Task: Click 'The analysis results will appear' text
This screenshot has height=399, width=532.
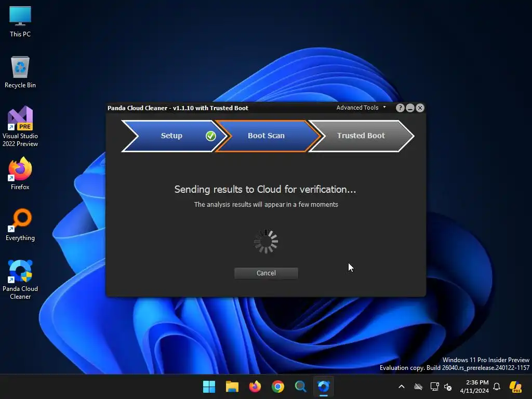Action: pos(266,205)
